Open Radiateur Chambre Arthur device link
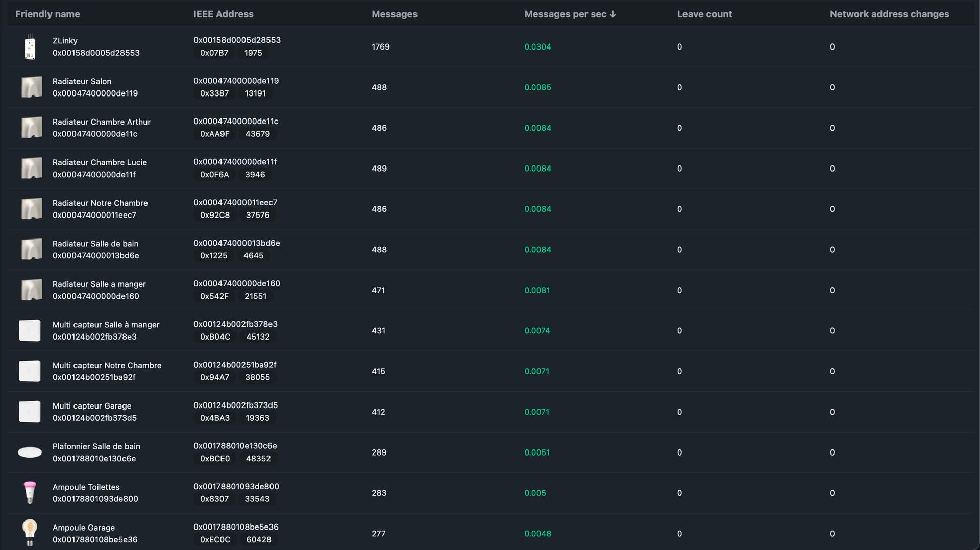Image resolution: width=980 pixels, height=550 pixels. (101, 122)
